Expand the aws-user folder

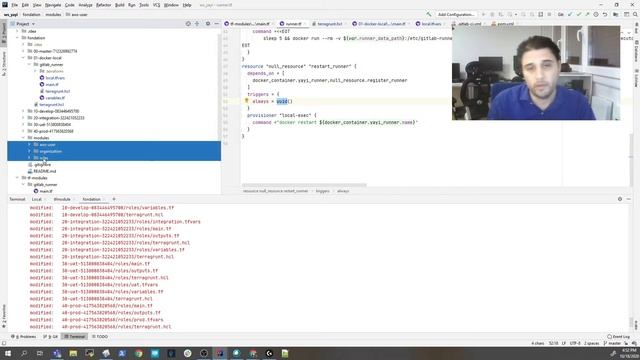click(29, 144)
